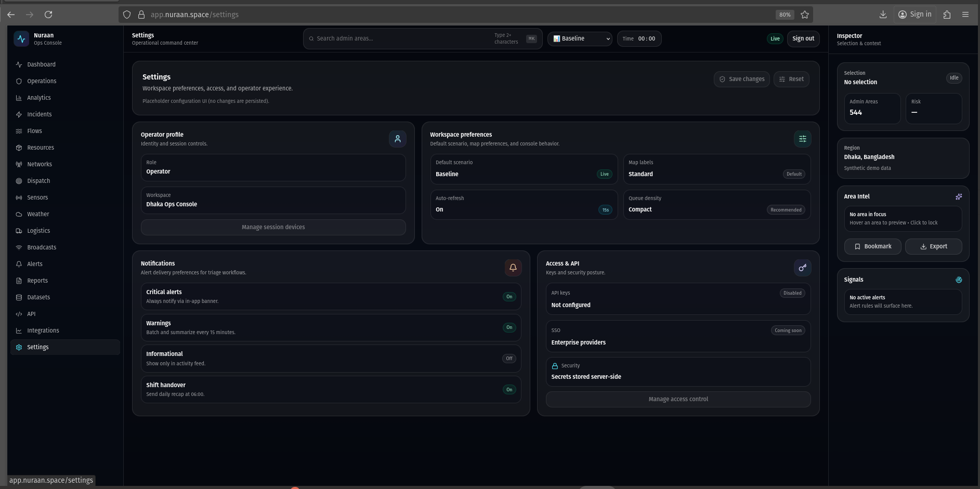The width and height of the screenshot is (980, 489).
Task: Click the Signals target icon
Action: pyautogui.click(x=958, y=280)
